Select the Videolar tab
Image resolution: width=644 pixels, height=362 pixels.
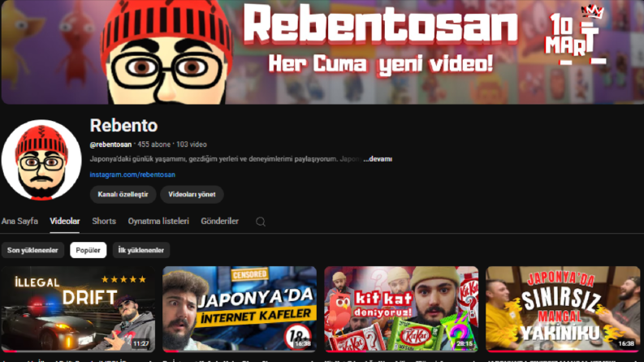[x=65, y=222]
